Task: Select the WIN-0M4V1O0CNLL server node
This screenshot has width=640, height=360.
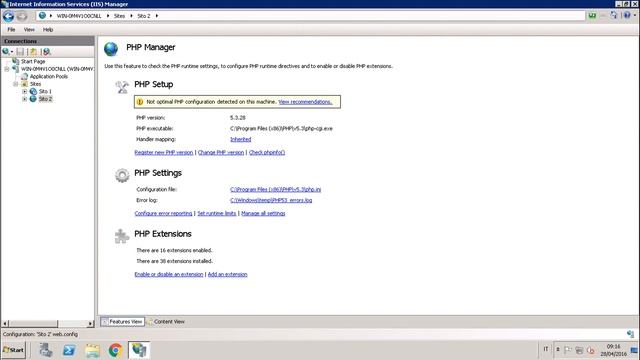Action: (57, 69)
